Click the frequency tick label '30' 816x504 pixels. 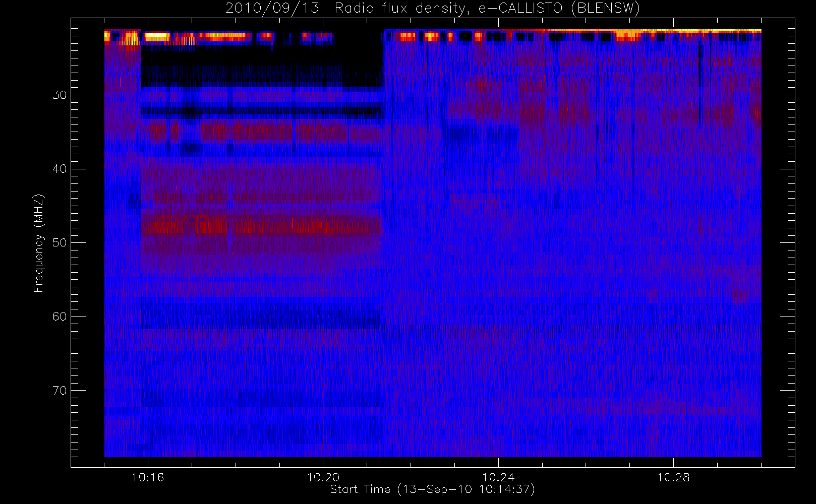tap(60, 95)
